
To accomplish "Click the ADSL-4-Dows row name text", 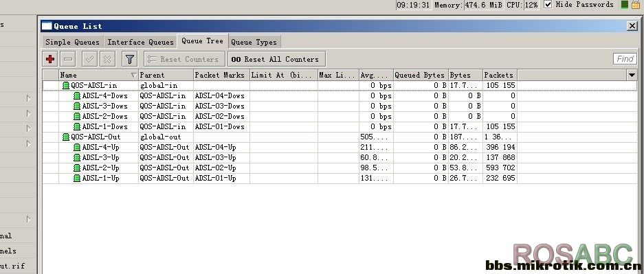I will (x=104, y=95).
